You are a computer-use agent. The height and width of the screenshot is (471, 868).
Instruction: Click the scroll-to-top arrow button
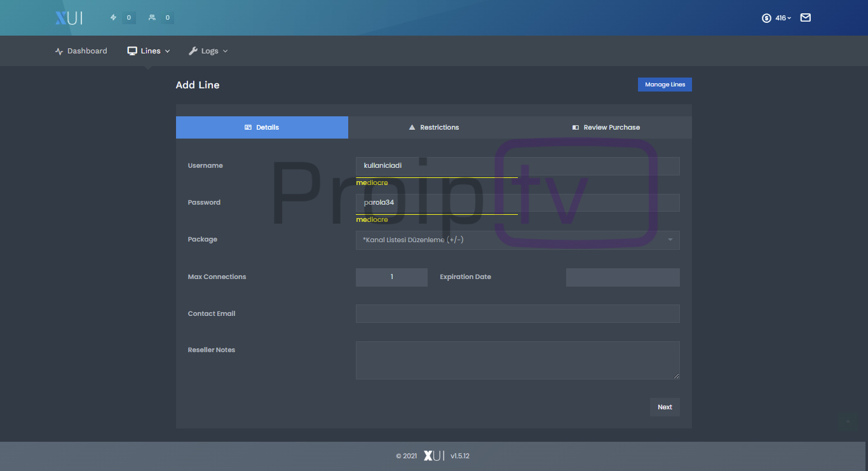[x=848, y=421]
